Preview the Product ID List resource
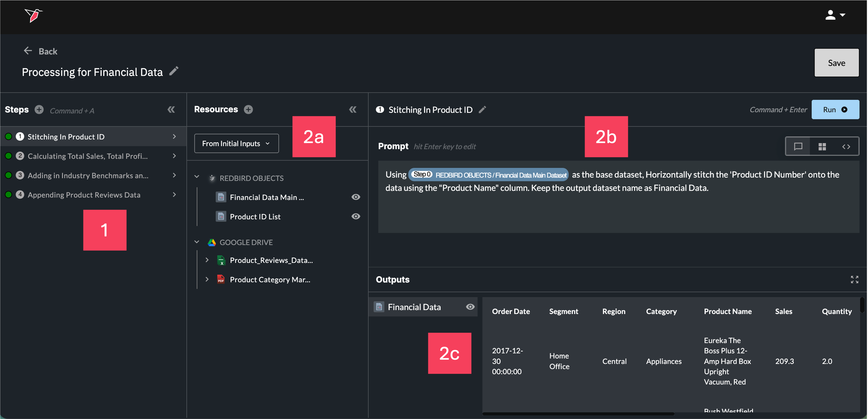Viewport: 868px width, 419px height. [x=355, y=216]
